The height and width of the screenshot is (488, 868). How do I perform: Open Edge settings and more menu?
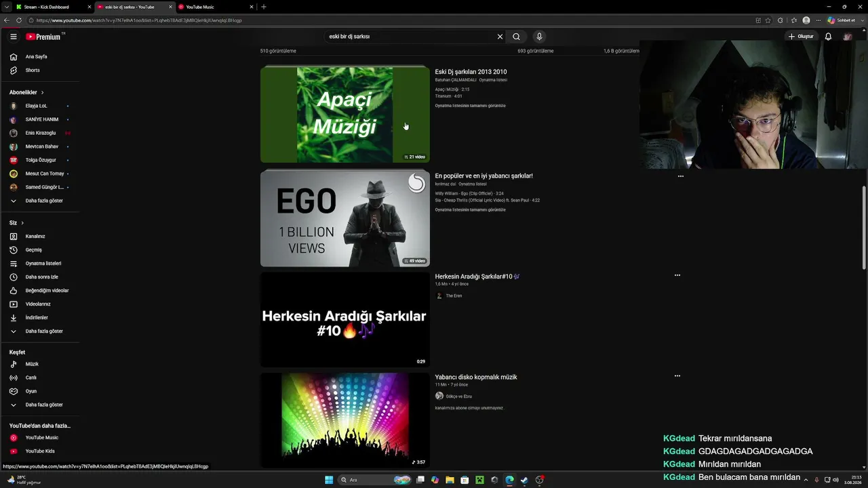point(818,20)
